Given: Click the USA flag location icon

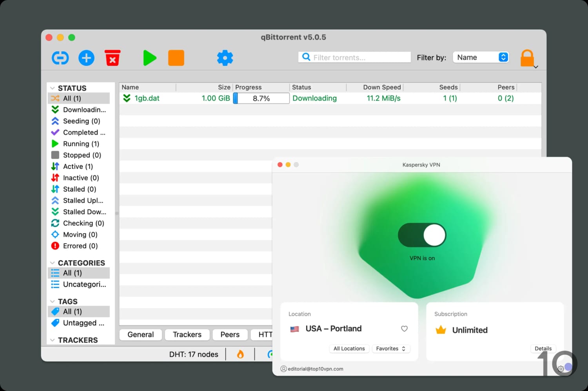Looking at the screenshot, I should point(295,329).
